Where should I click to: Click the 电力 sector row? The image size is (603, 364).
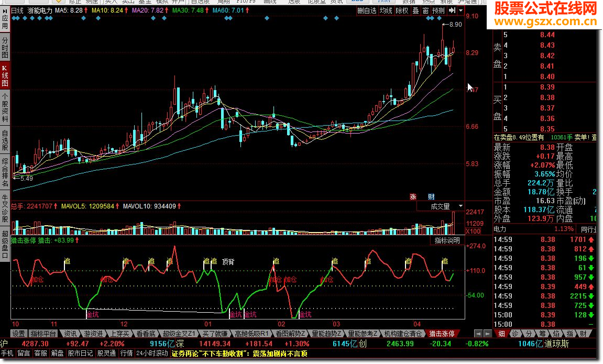click(x=534, y=229)
